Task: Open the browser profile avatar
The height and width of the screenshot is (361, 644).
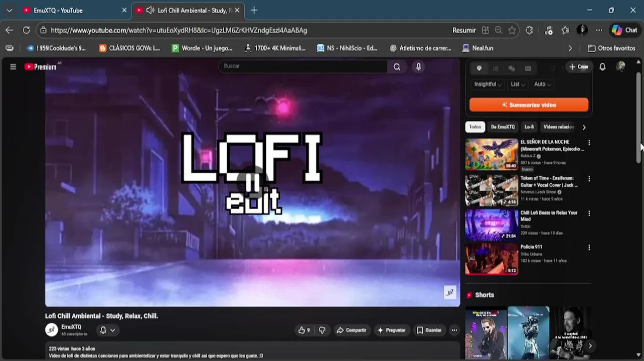Action: pyautogui.click(x=582, y=30)
